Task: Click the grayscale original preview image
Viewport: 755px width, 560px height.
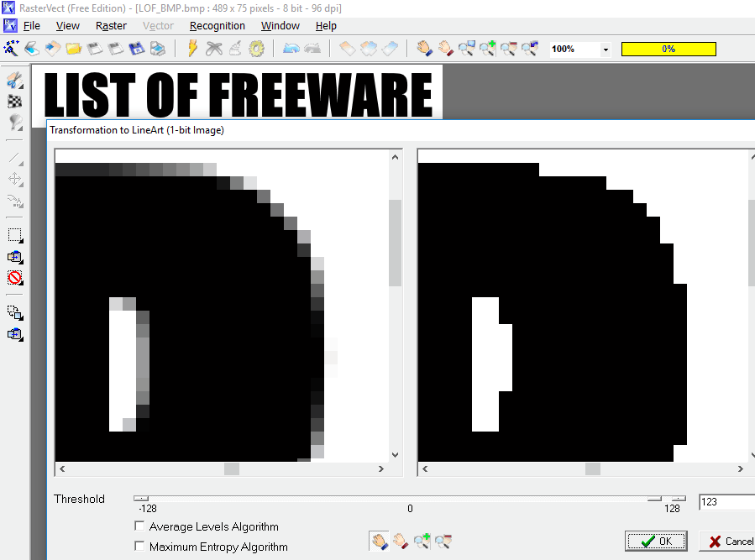Action: 222,306
